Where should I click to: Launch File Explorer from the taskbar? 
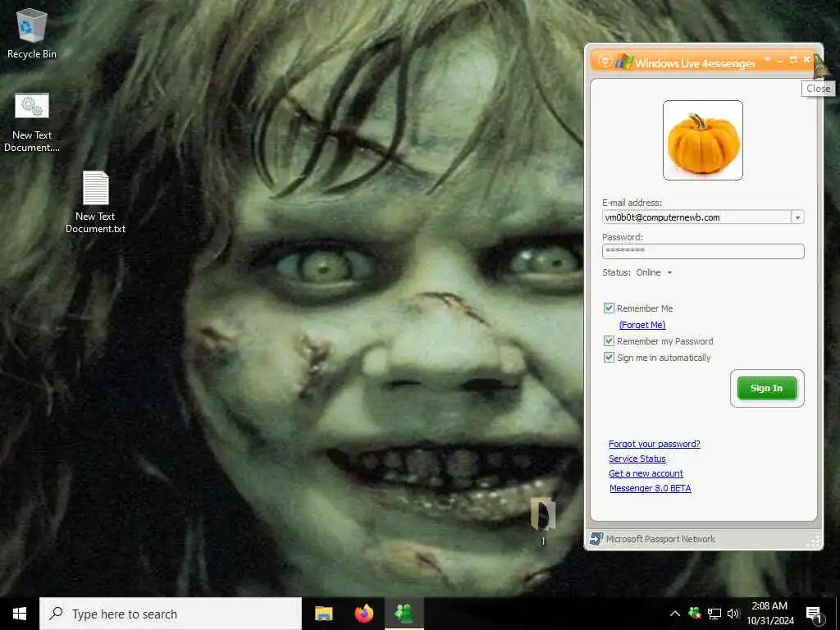click(323, 614)
